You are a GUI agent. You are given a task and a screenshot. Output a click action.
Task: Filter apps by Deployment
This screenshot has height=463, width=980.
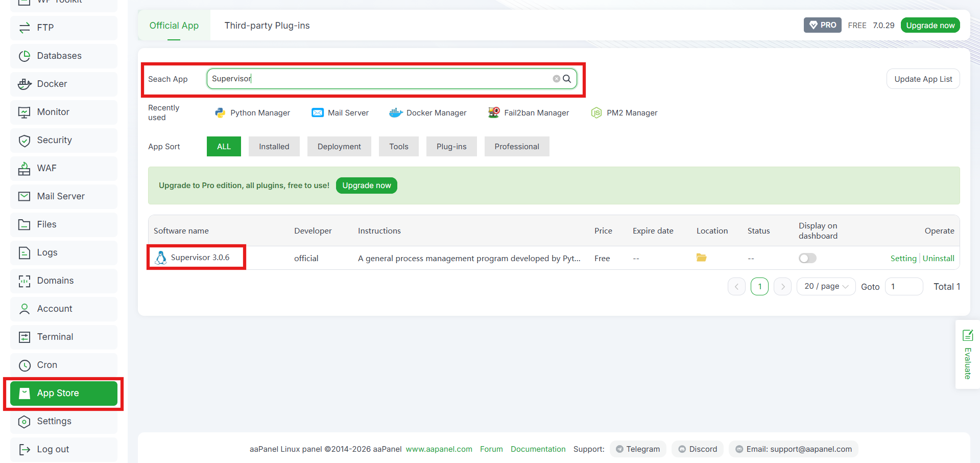[339, 147]
